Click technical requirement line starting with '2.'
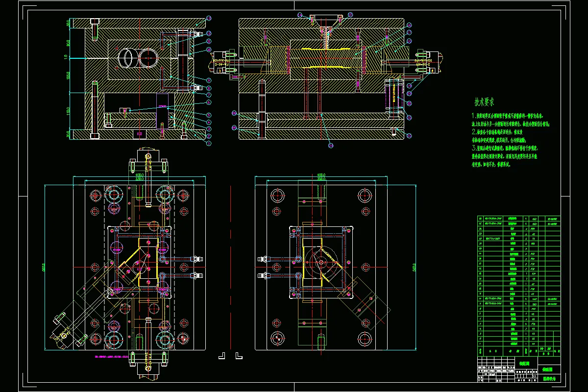The width and height of the screenshot is (588, 392). coord(497,132)
